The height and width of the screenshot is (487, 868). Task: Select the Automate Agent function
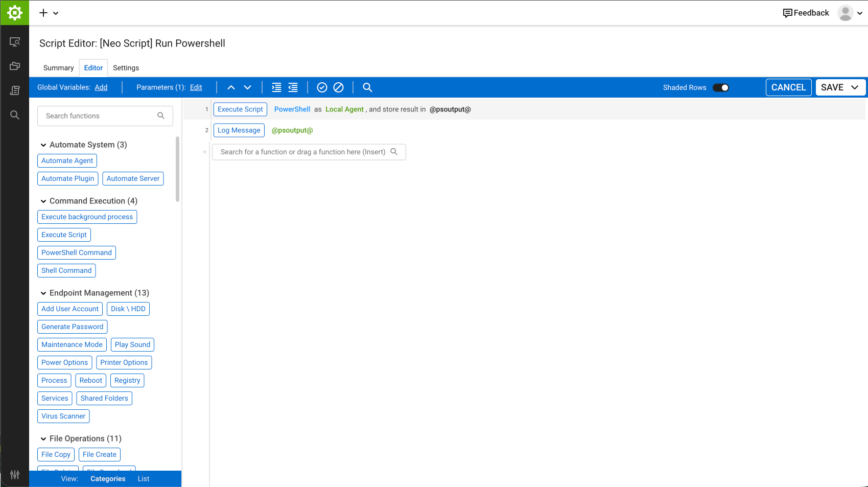tap(67, 161)
